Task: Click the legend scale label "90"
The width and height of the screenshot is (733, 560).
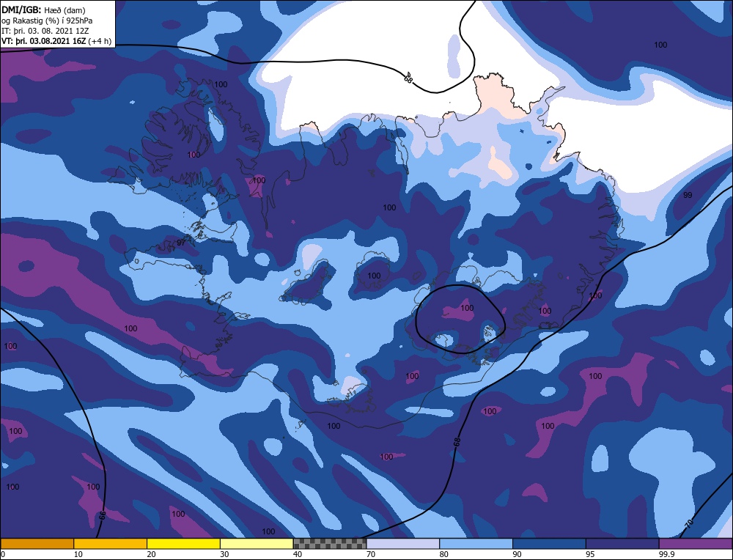Action: [517, 554]
